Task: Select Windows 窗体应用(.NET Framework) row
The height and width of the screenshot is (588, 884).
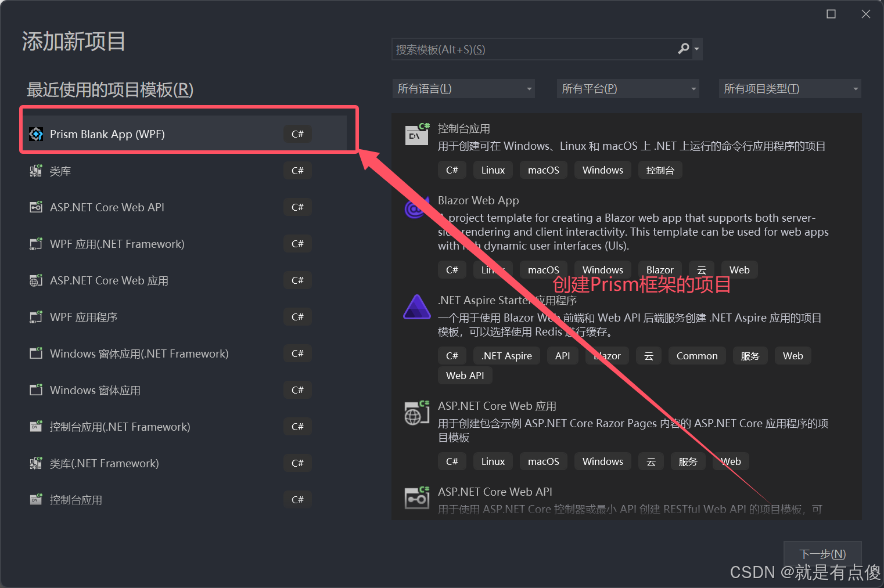Action: pyautogui.click(x=185, y=353)
